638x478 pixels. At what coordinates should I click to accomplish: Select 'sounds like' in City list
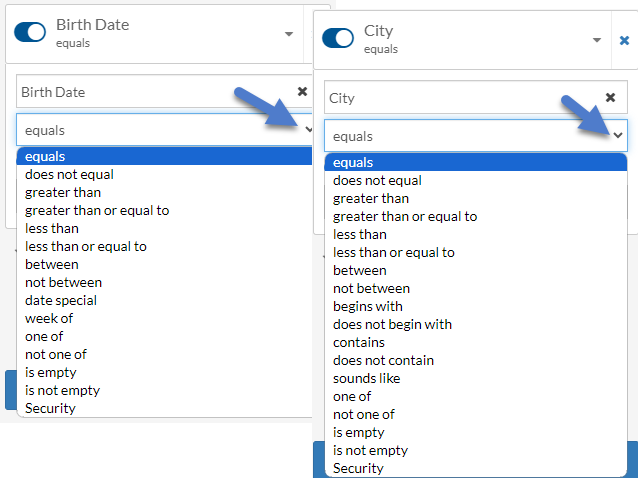coord(367,378)
